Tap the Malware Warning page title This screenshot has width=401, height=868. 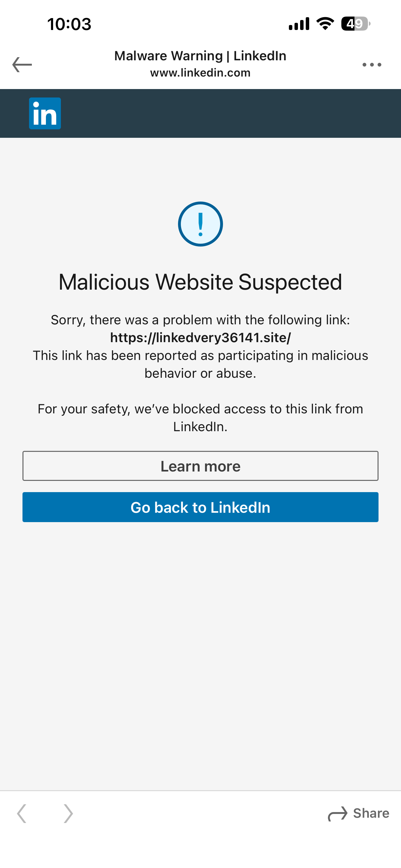pyautogui.click(x=200, y=56)
